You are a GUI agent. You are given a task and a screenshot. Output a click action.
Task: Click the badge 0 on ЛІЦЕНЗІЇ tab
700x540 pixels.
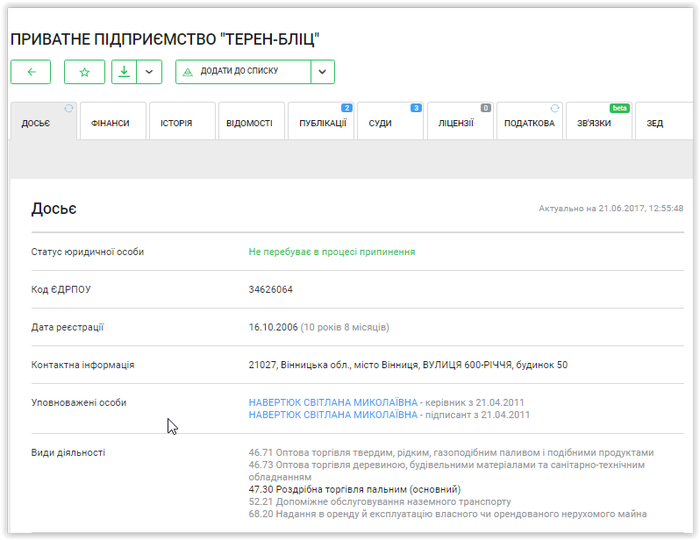pyautogui.click(x=486, y=108)
